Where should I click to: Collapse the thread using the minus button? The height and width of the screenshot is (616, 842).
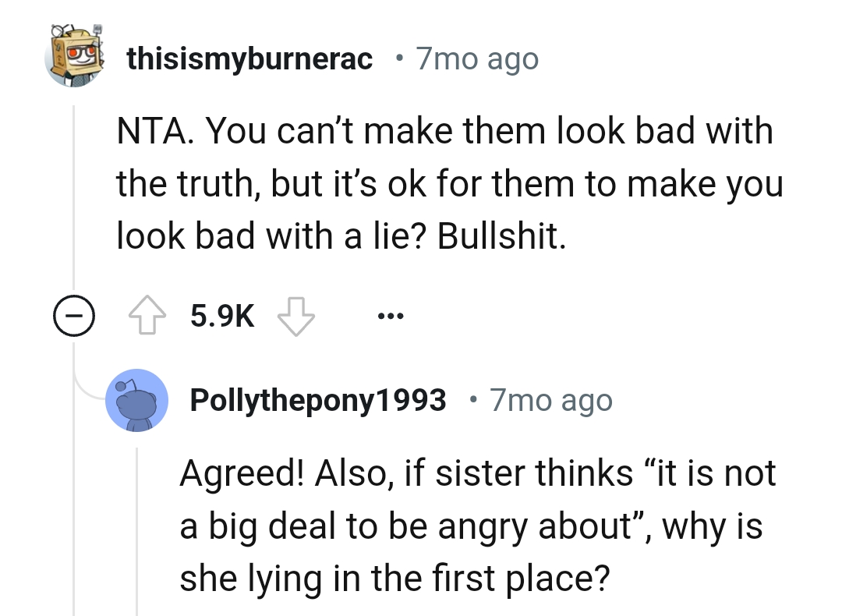click(x=73, y=315)
